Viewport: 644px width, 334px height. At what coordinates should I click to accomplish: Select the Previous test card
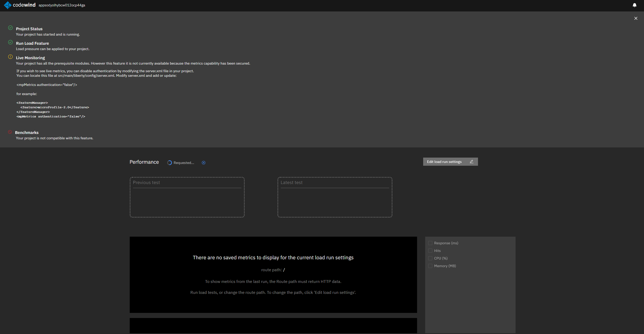pyautogui.click(x=187, y=197)
